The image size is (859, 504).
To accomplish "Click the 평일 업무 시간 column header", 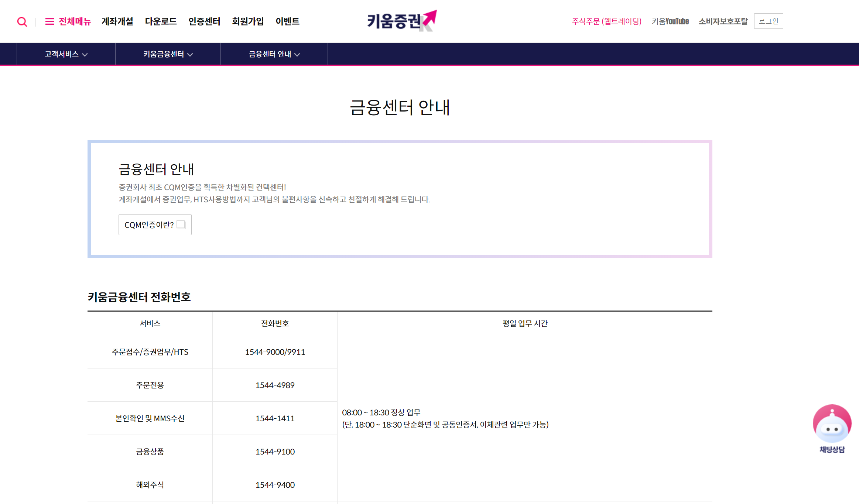I will pyautogui.click(x=525, y=323).
